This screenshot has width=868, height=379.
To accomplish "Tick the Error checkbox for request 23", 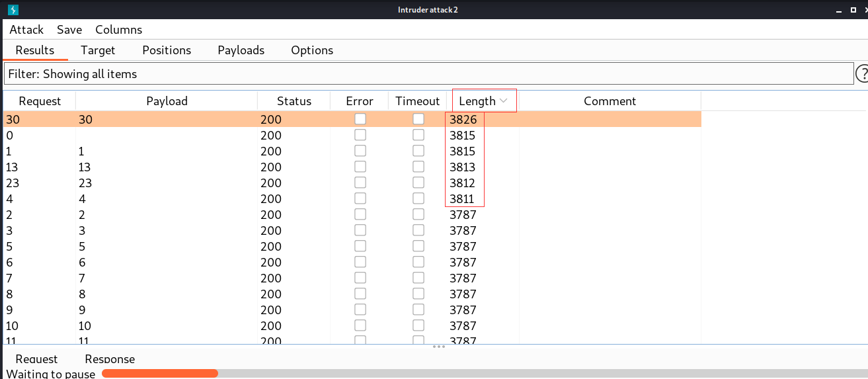I will pyautogui.click(x=360, y=183).
